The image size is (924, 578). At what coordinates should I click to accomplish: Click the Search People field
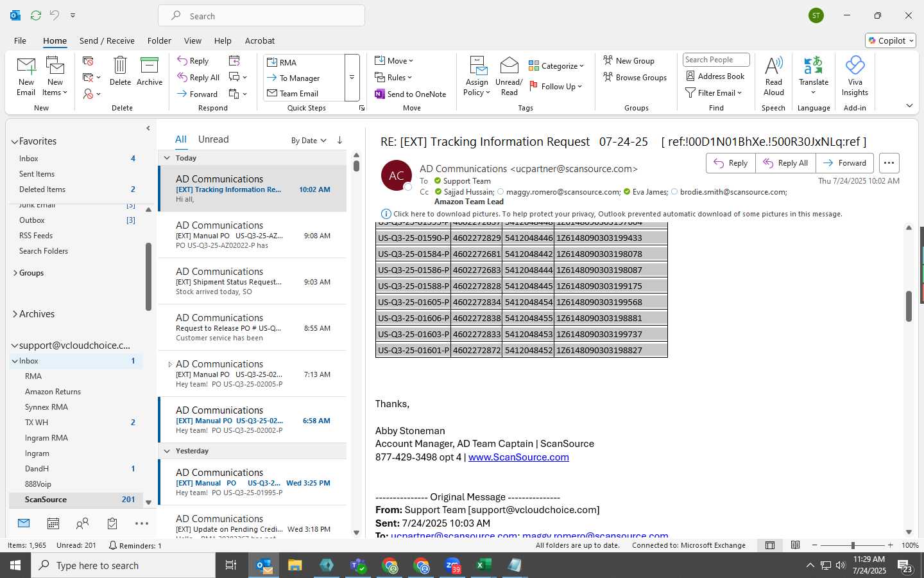(x=716, y=60)
